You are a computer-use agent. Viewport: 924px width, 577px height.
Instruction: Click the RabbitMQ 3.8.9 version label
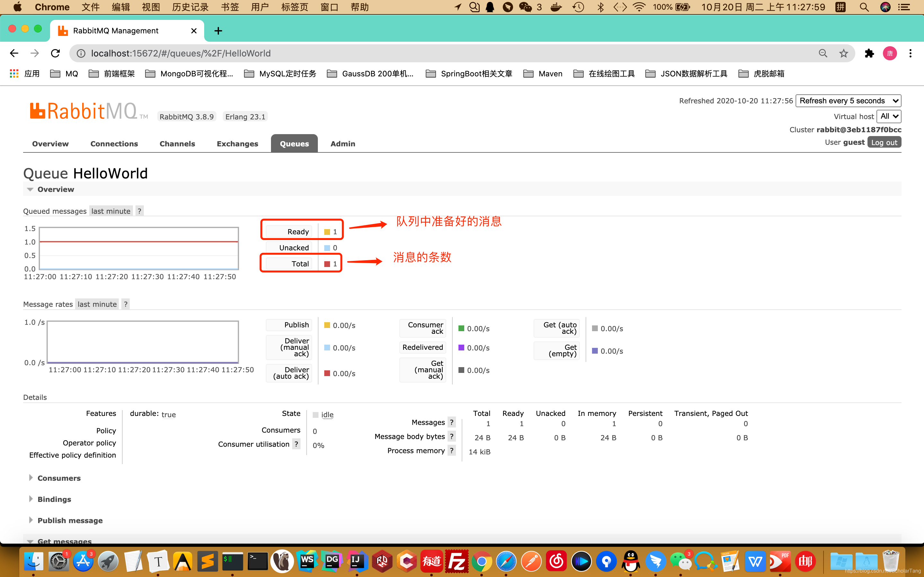pyautogui.click(x=187, y=116)
